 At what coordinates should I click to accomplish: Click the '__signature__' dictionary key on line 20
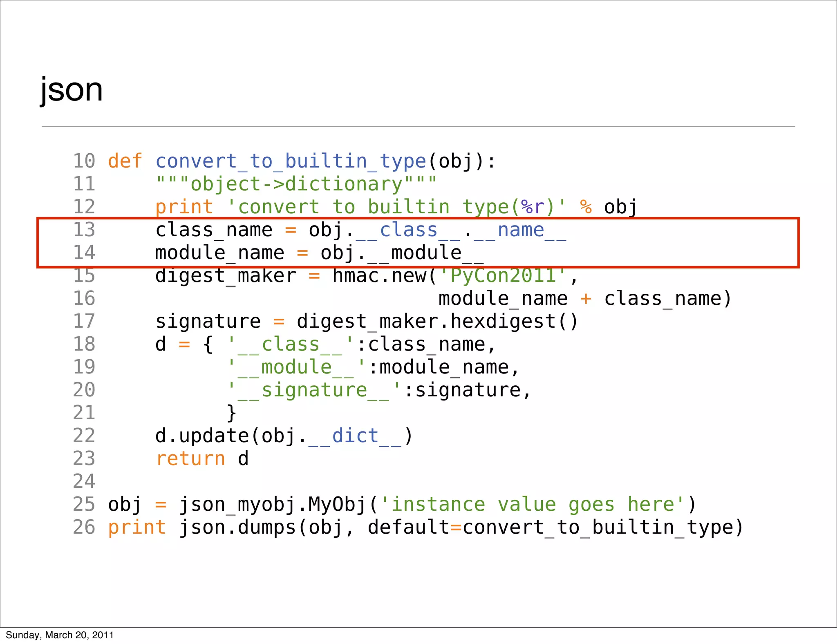pyautogui.click(x=314, y=391)
